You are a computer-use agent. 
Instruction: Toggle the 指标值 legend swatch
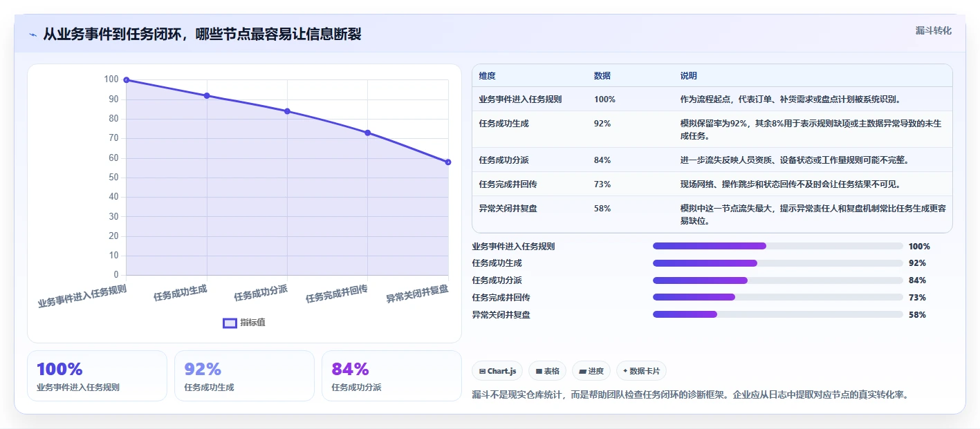pyautogui.click(x=230, y=323)
